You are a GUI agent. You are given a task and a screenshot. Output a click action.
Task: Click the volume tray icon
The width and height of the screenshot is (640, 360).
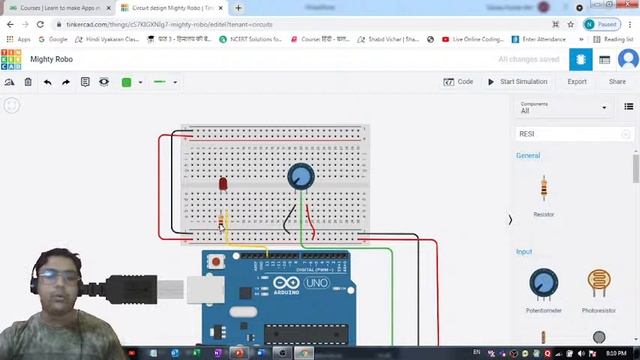coord(581,353)
